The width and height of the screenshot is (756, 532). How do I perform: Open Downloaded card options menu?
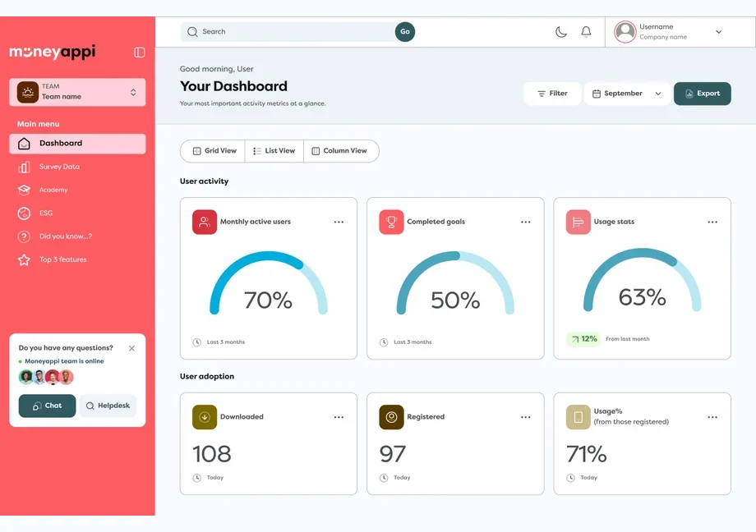pyautogui.click(x=339, y=417)
